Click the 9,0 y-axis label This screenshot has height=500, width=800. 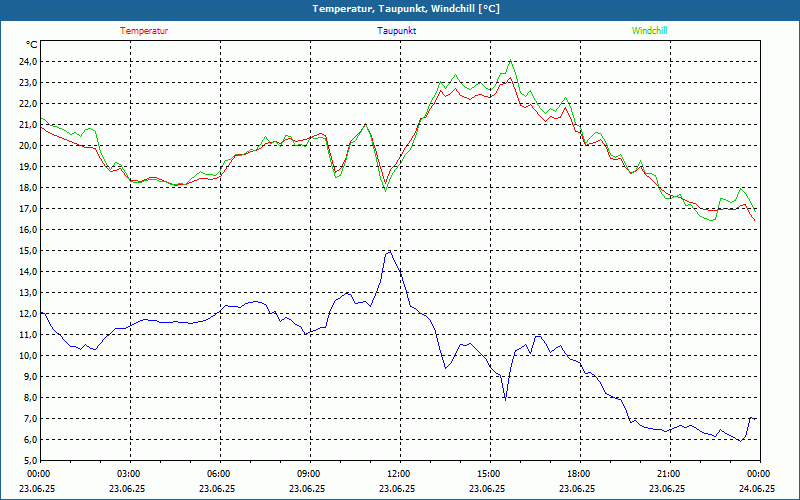31,377
